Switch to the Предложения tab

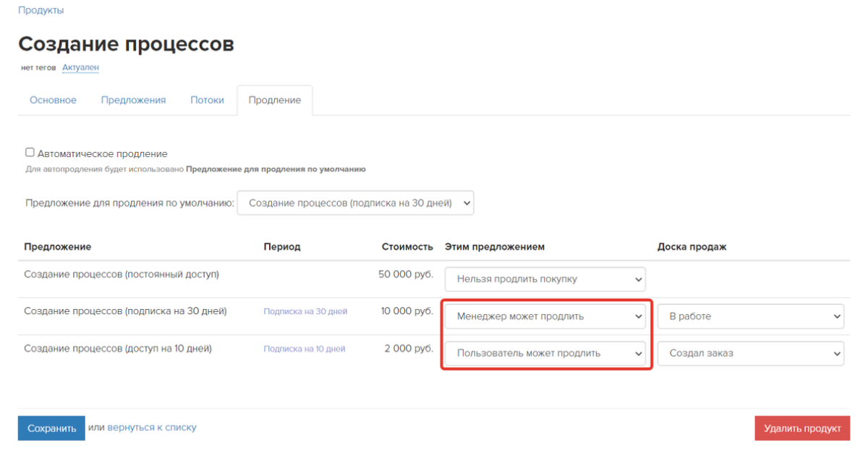(x=133, y=100)
